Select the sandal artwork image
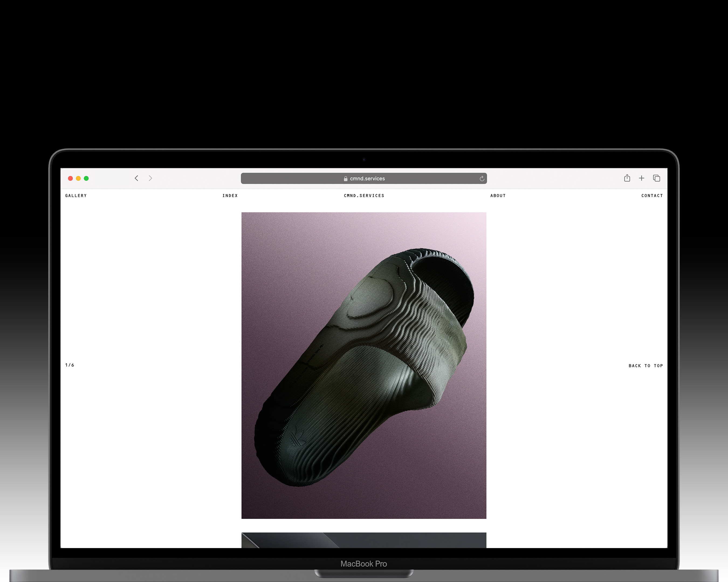This screenshot has height=582, width=728. click(x=364, y=365)
